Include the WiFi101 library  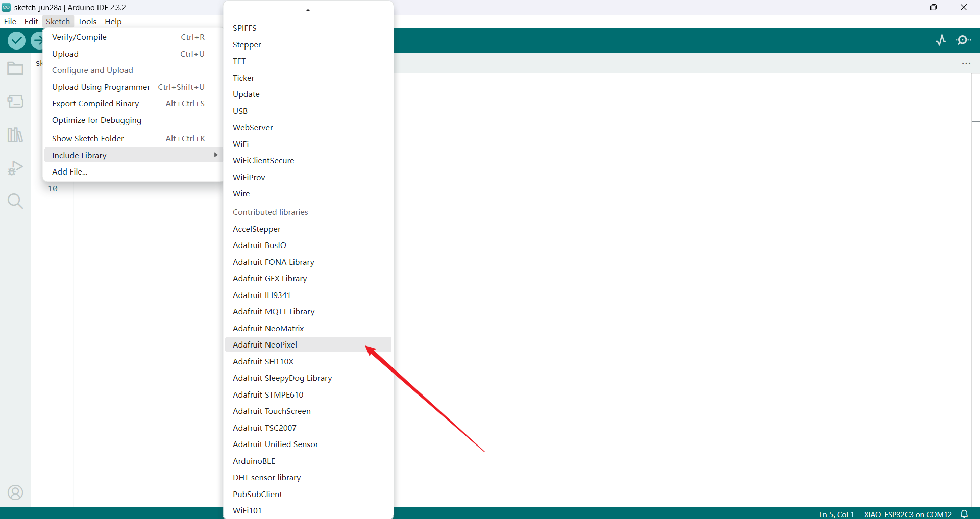[x=308, y=511]
